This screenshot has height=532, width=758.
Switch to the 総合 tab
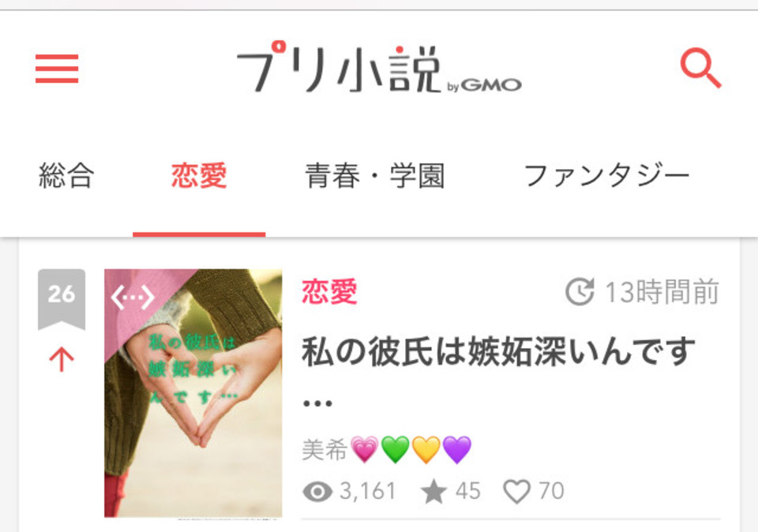pos(66,175)
